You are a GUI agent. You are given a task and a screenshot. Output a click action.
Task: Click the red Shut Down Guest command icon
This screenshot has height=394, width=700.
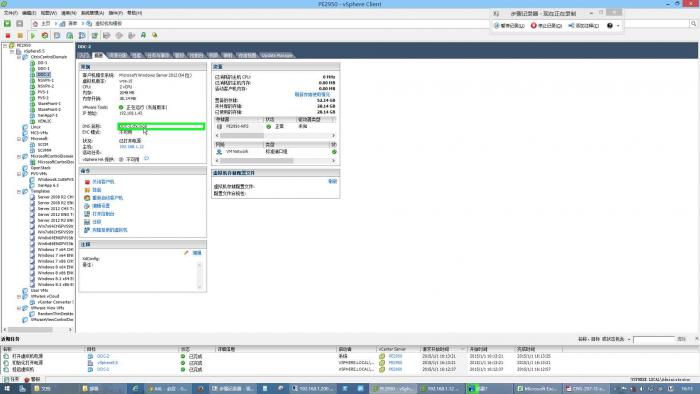click(x=87, y=182)
